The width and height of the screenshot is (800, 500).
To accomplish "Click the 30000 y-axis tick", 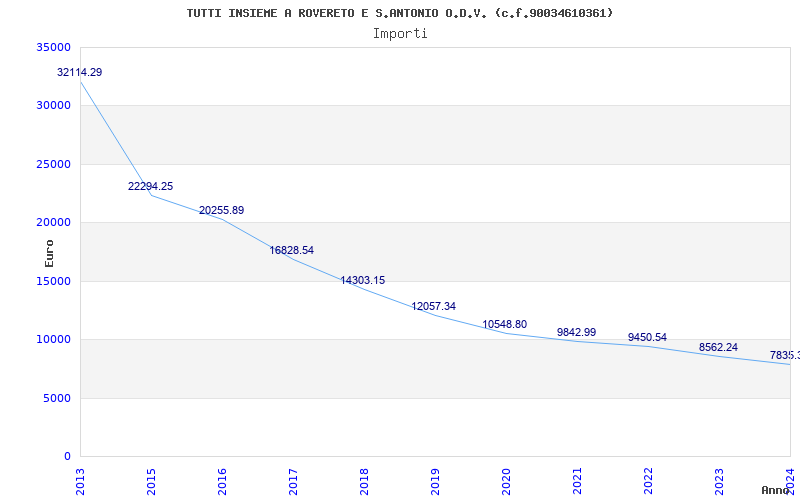I will click(54, 106).
